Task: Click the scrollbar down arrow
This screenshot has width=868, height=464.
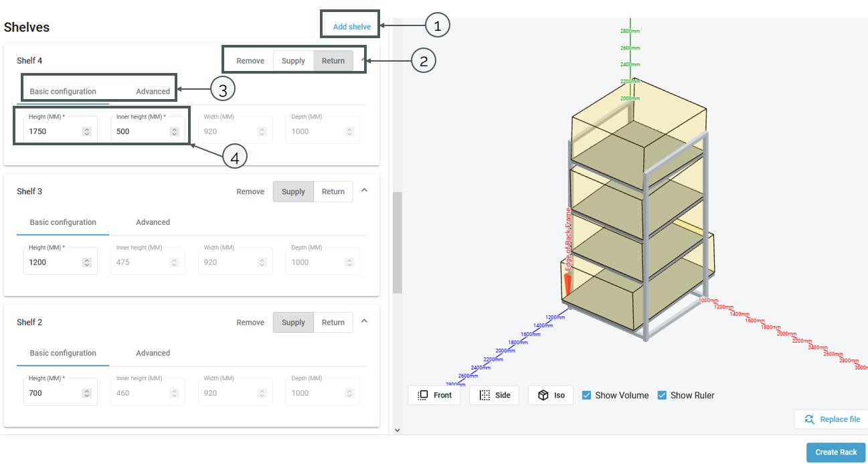Action: [398, 430]
